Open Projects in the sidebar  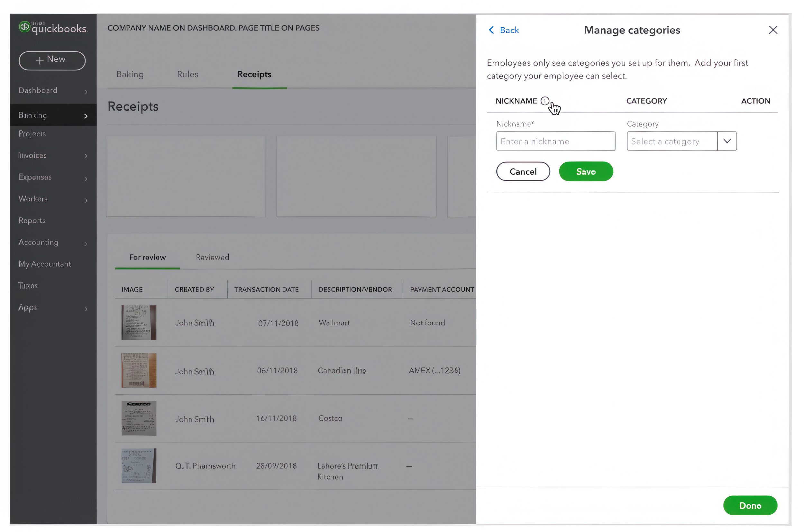pos(32,134)
